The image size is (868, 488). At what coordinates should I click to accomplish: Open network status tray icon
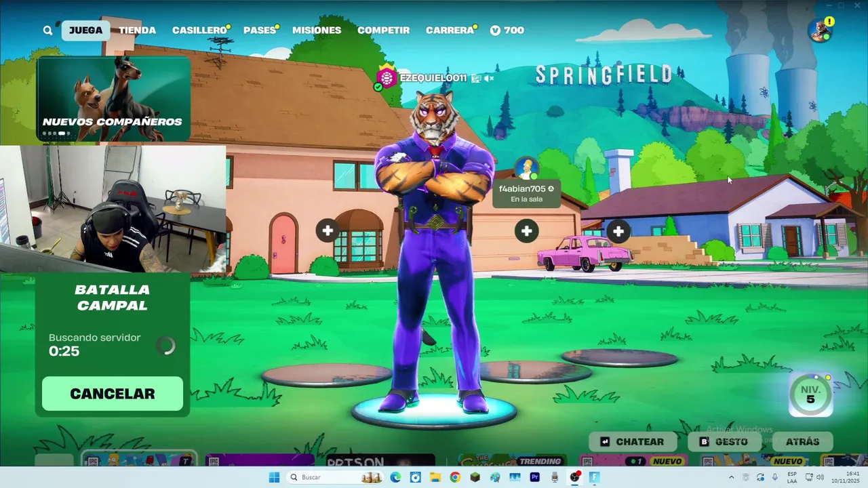[x=809, y=477]
